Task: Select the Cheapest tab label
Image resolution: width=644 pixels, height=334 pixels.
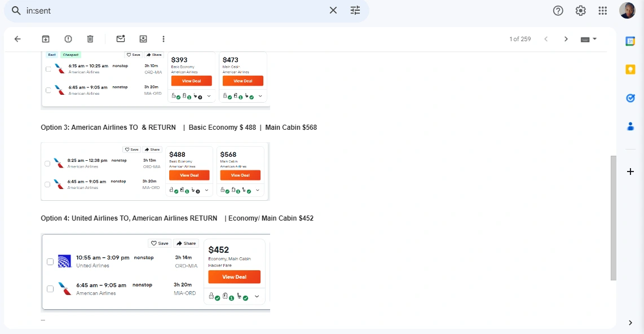Action: (70, 55)
